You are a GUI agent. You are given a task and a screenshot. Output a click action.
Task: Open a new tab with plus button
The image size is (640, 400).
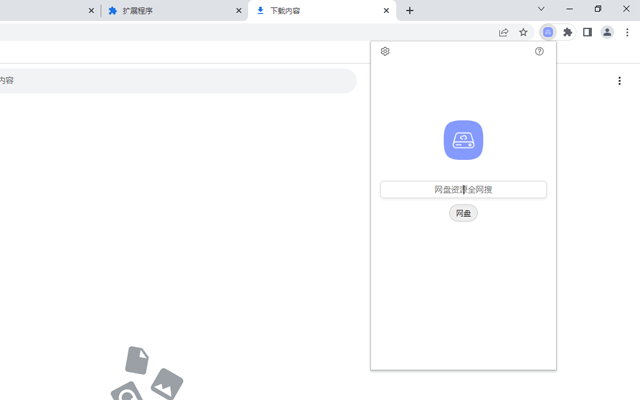click(410, 11)
